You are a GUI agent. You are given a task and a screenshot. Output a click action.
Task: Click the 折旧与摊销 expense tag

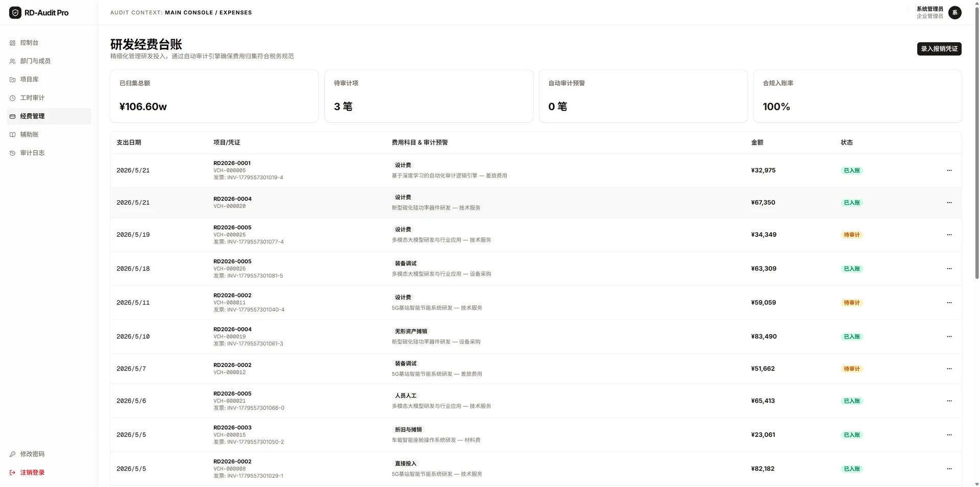(x=408, y=430)
